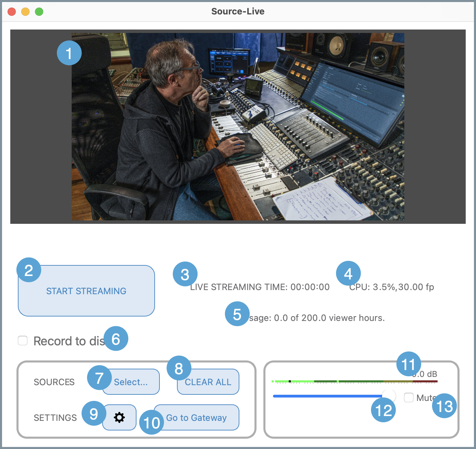This screenshot has width=476, height=449.
Task: Tick the Mute checkbox
Action: tap(408, 398)
